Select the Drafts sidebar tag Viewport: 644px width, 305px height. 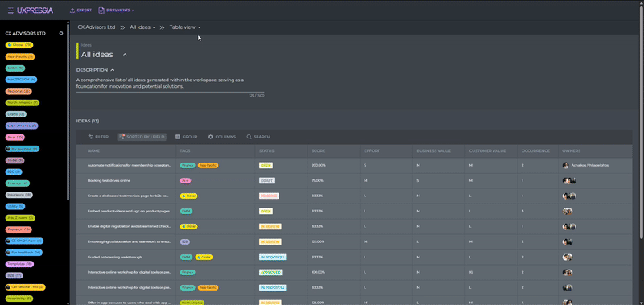16,114
